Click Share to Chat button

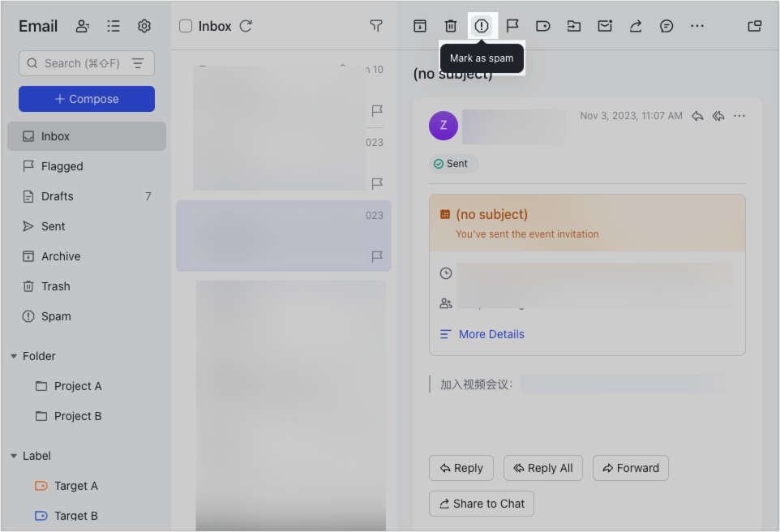click(x=482, y=504)
